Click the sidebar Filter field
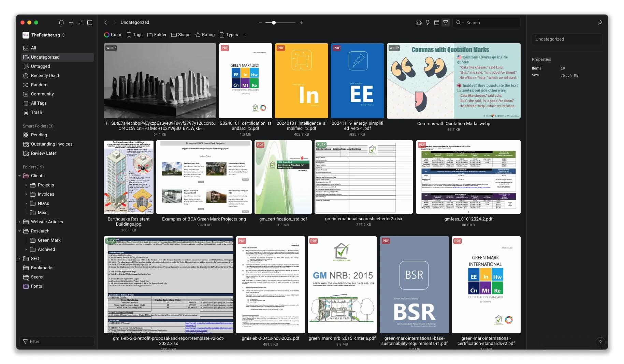This screenshot has width=624, height=364. (x=57, y=342)
